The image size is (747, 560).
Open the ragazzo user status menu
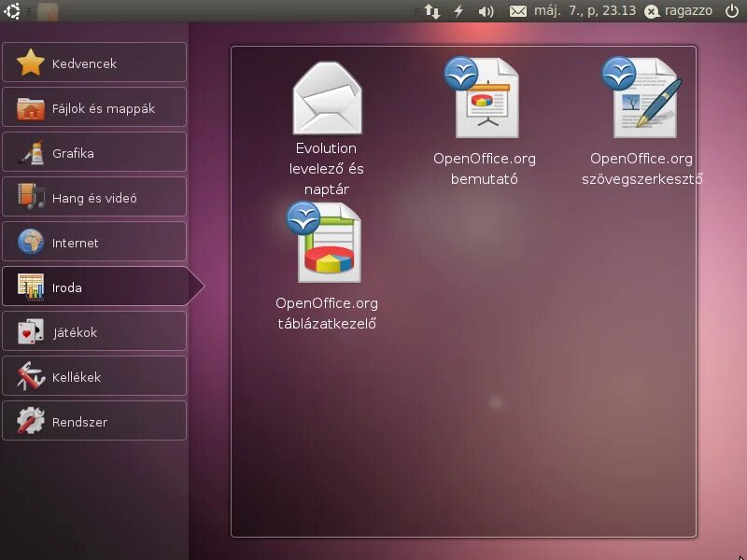[678, 11]
